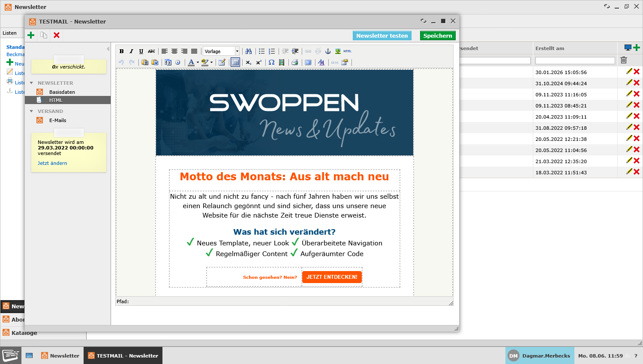Insert a bulleted list
Image resolution: width=643 pixels, height=364 pixels.
(261, 51)
